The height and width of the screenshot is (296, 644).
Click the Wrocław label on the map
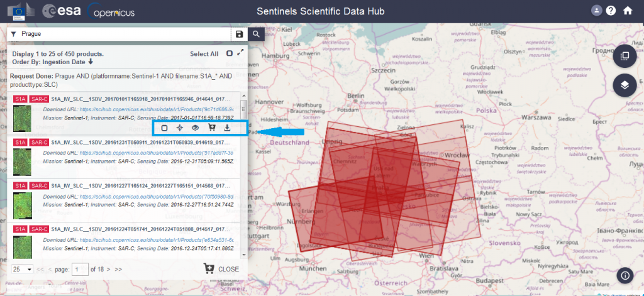(458, 155)
